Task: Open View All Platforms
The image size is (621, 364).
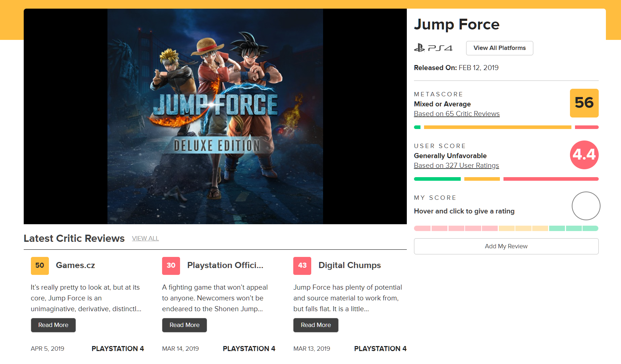Action: (x=499, y=48)
